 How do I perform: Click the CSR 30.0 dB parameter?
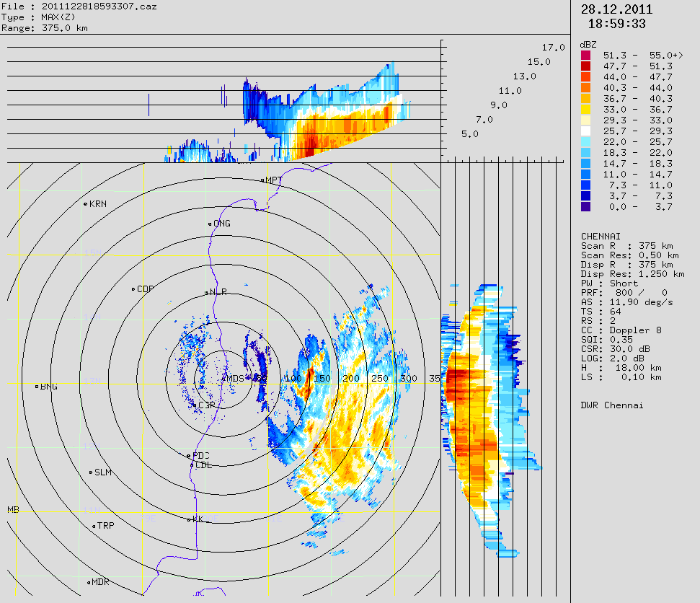[x=615, y=349]
